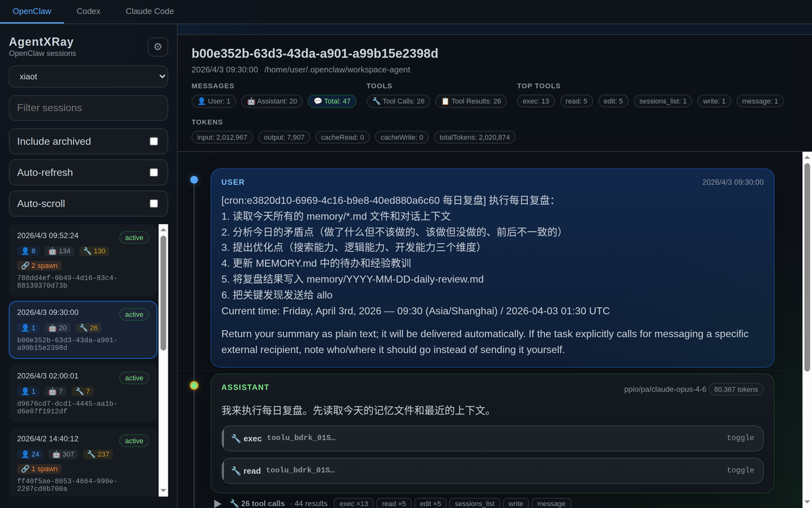Click the sessions_list summary chip
Screen dimensions: 812x508
pyautogui.click(x=474, y=504)
